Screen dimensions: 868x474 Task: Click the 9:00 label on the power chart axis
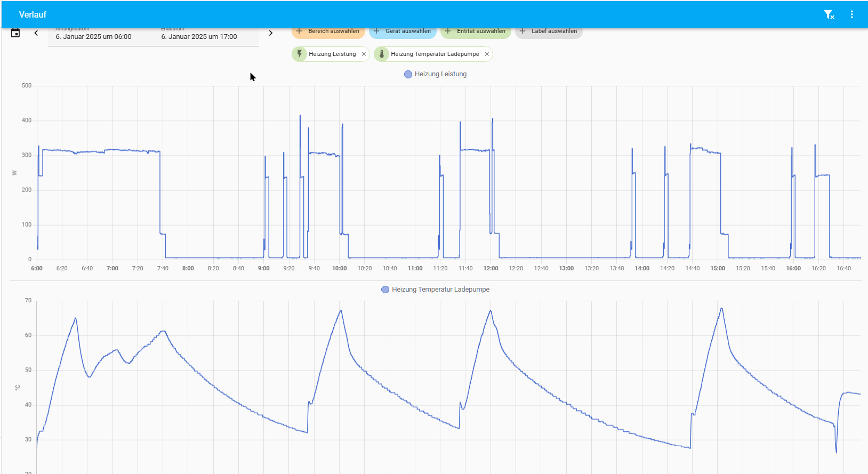tap(264, 268)
